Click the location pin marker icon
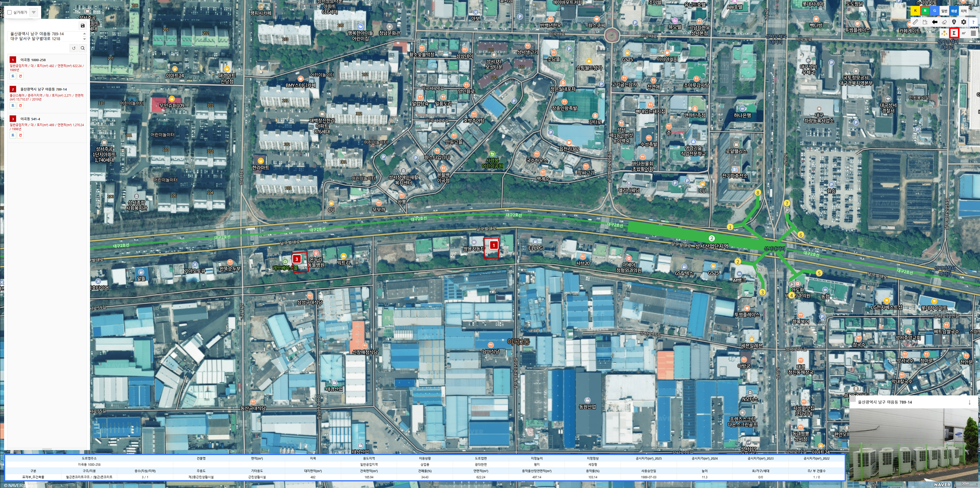Screen dimensions: 980x488 click(x=954, y=22)
